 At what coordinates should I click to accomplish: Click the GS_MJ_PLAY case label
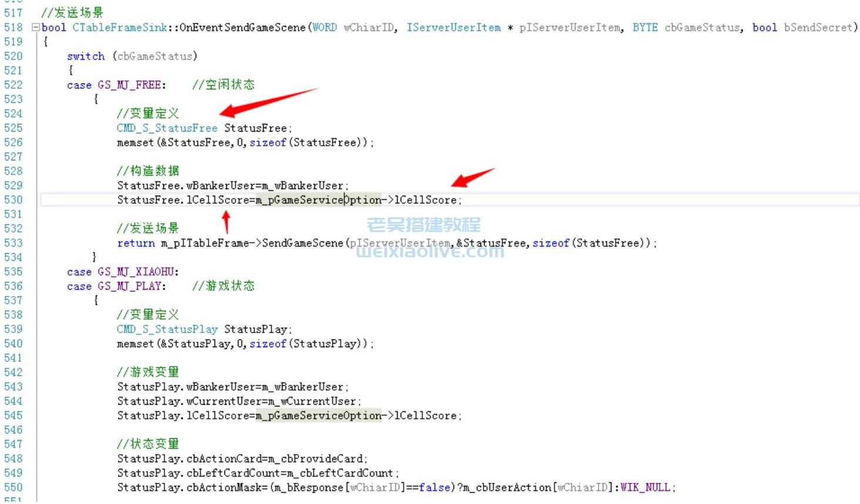pyautogui.click(x=132, y=286)
